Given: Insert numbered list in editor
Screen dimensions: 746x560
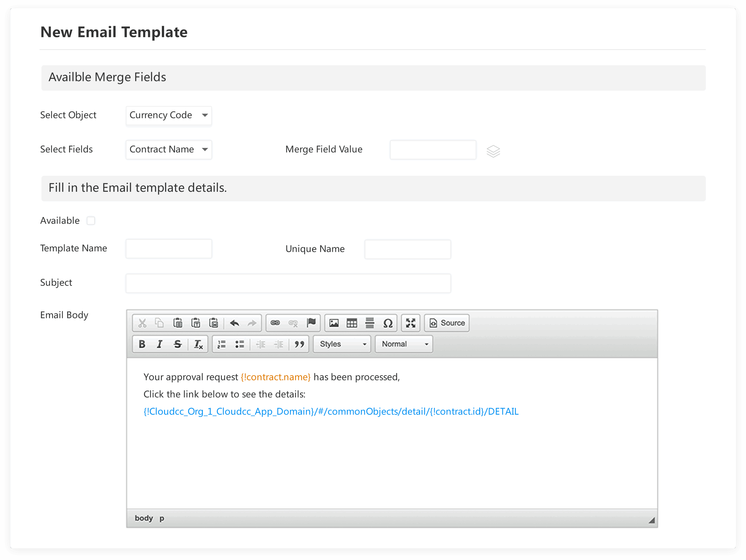Looking at the screenshot, I should coord(222,344).
